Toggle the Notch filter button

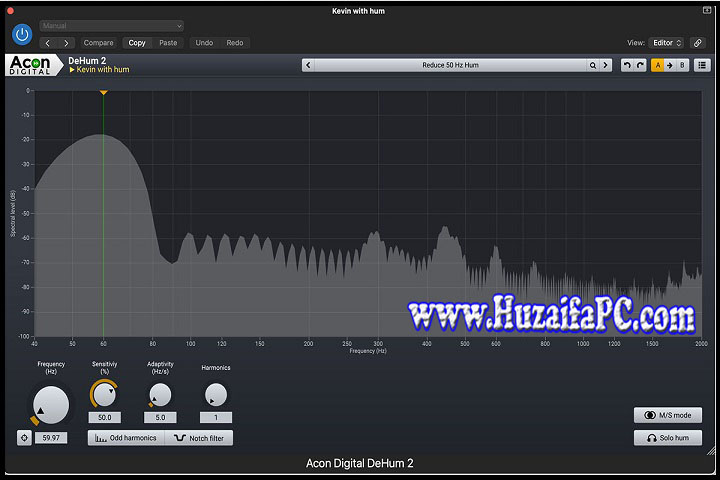click(x=199, y=438)
